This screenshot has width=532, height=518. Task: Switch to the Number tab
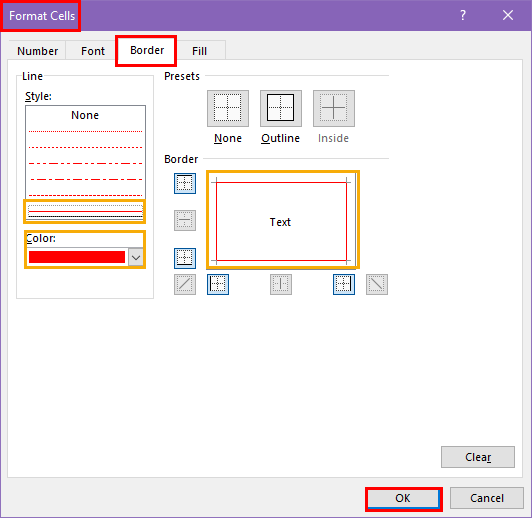point(37,51)
